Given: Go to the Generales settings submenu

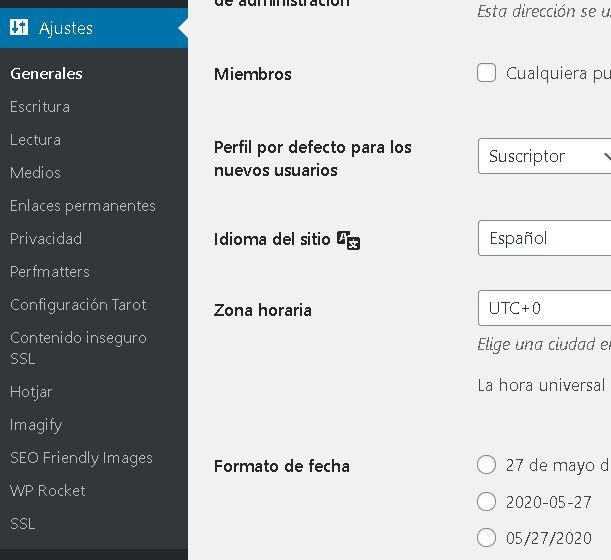Looking at the screenshot, I should (46, 74).
